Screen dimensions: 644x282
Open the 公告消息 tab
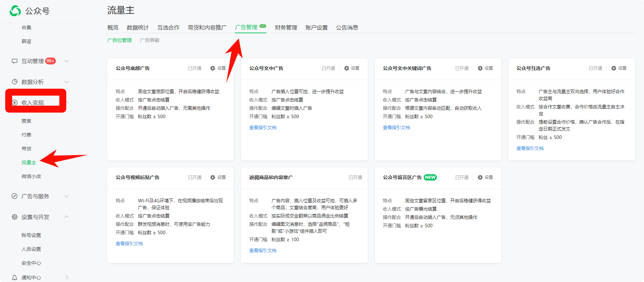pyautogui.click(x=347, y=27)
